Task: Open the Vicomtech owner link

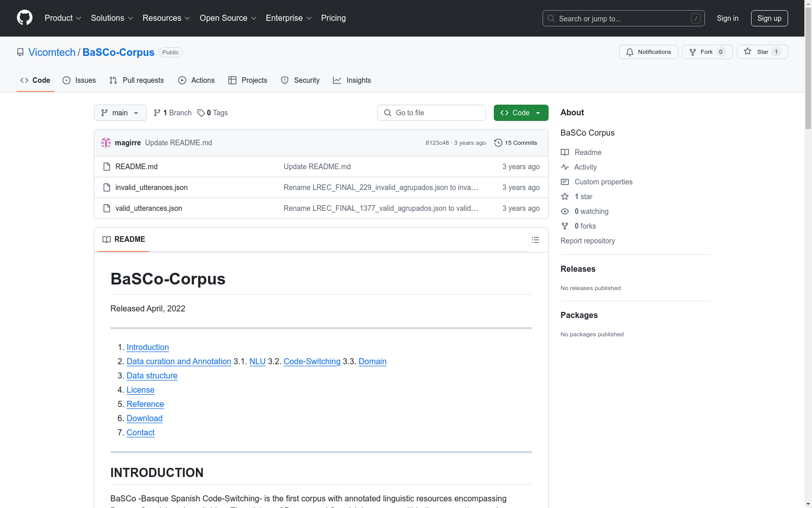Action: point(52,52)
